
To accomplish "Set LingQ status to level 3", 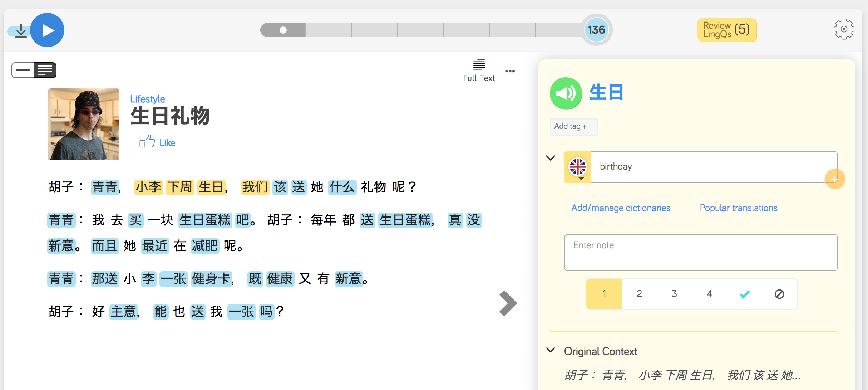I will 674,294.
